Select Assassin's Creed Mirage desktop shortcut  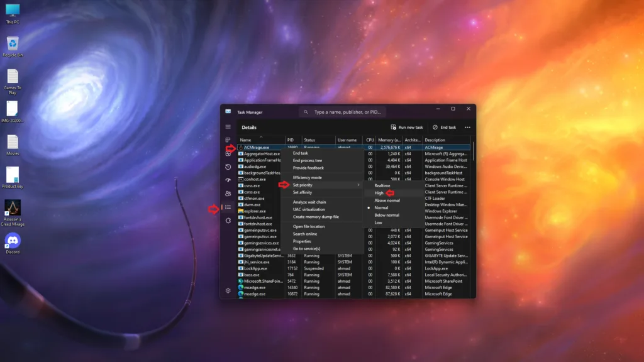point(13,212)
